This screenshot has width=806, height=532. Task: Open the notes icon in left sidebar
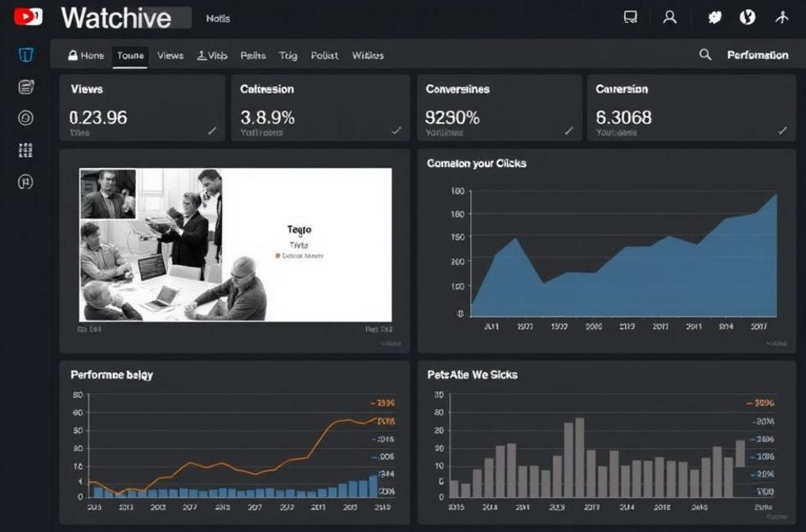pos(26,87)
